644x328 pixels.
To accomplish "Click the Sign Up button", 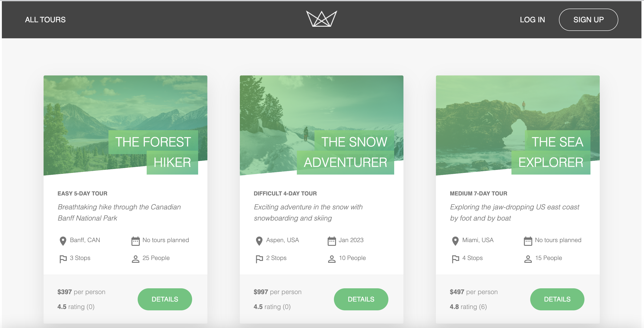I will (588, 19).
